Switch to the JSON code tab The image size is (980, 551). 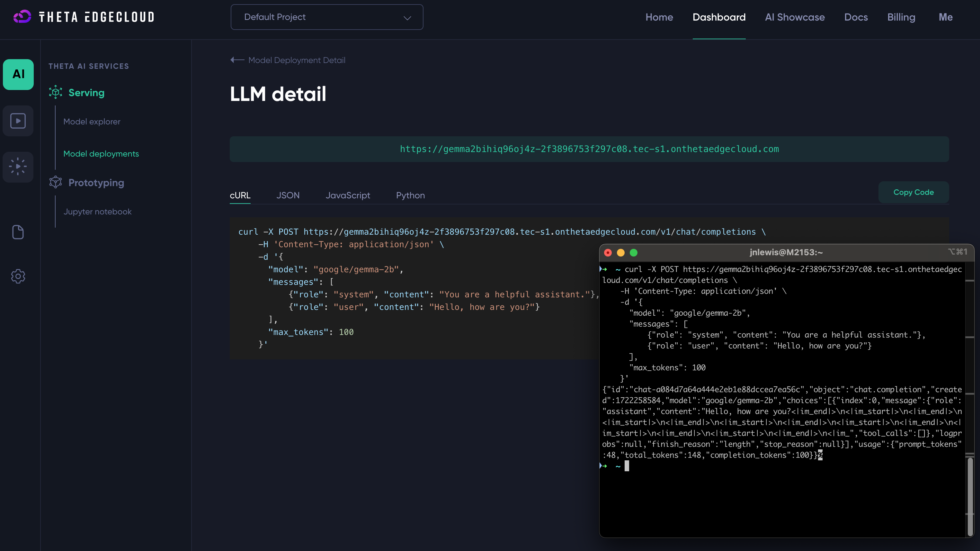[x=288, y=195]
